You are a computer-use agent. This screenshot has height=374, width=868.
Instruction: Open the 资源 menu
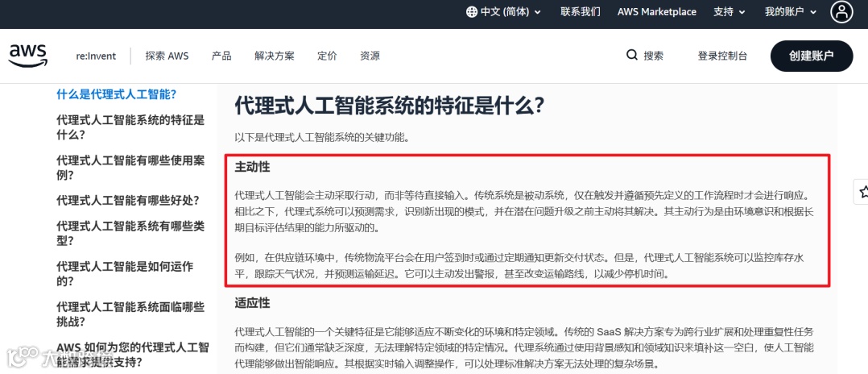point(370,56)
